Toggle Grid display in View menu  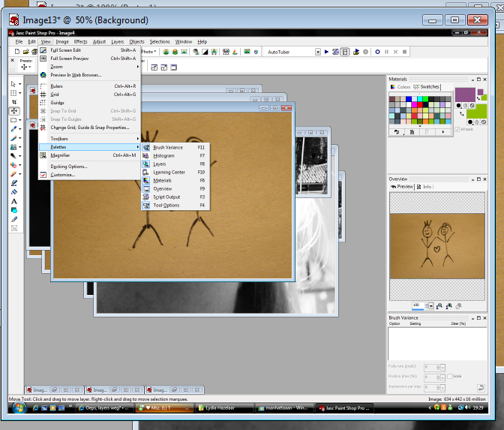click(x=54, y=95)
